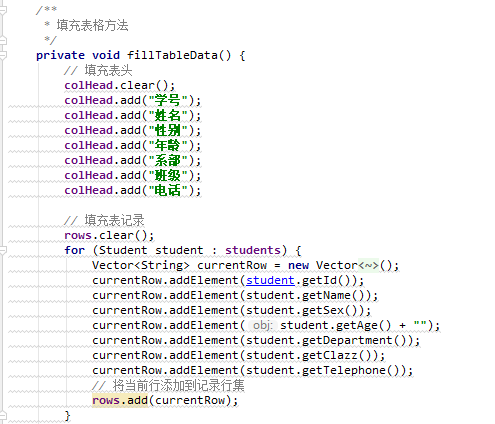495x424 pixels.
Task: Click the new keyword
Action: tap(298, 265)
